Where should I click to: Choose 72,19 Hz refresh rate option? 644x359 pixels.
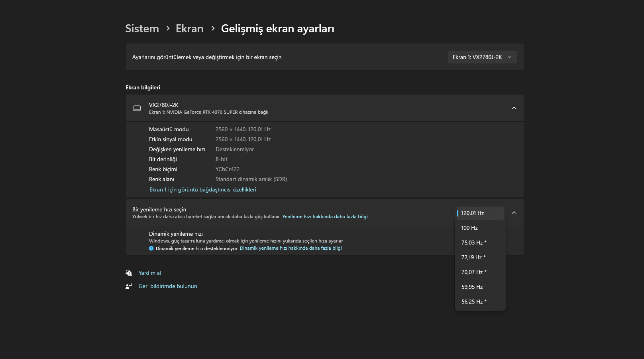click(x=480, y=257)
